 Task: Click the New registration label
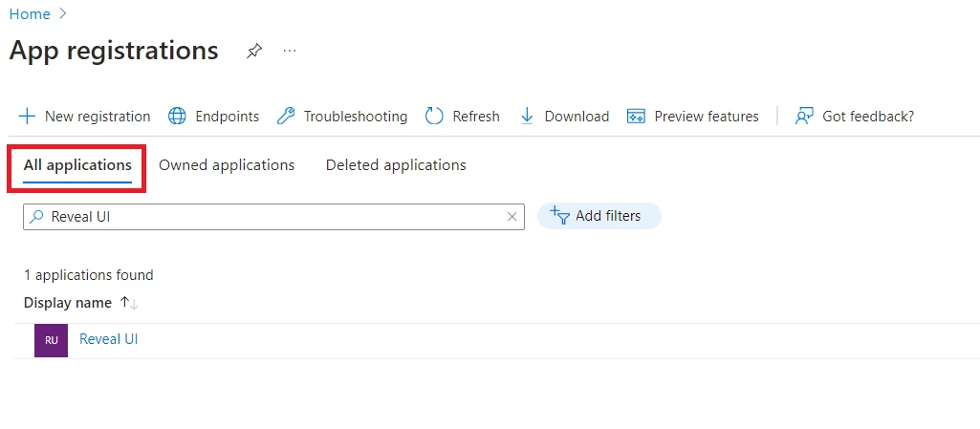tap(98, 117)
